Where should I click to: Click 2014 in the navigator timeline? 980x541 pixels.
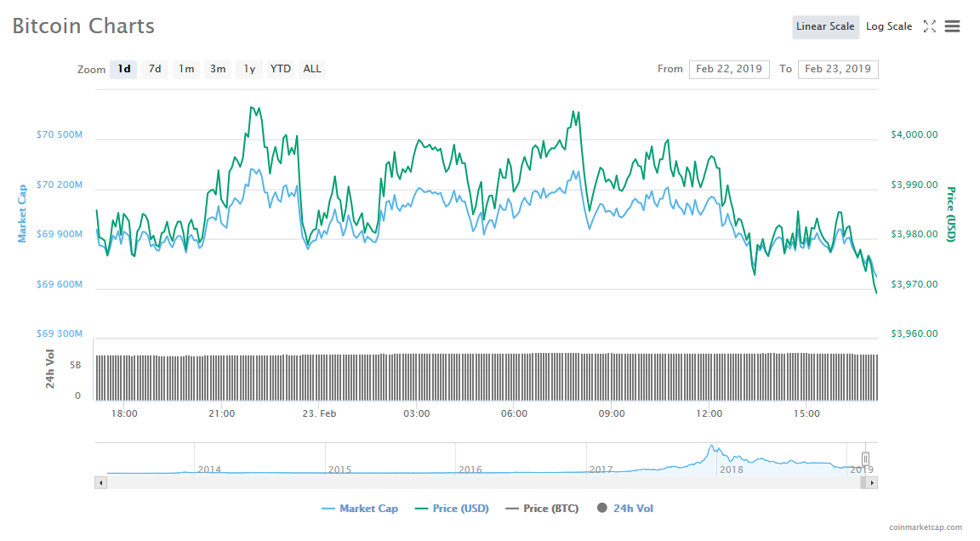pos(209,470)
